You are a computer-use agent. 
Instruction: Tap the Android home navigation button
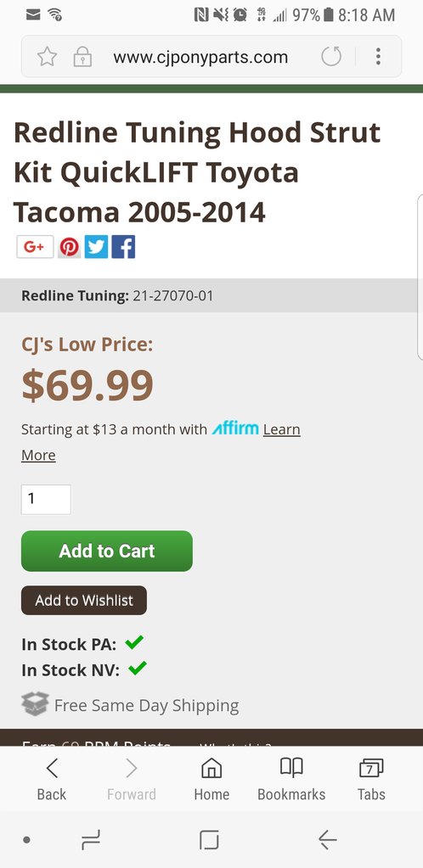[209, 840]
